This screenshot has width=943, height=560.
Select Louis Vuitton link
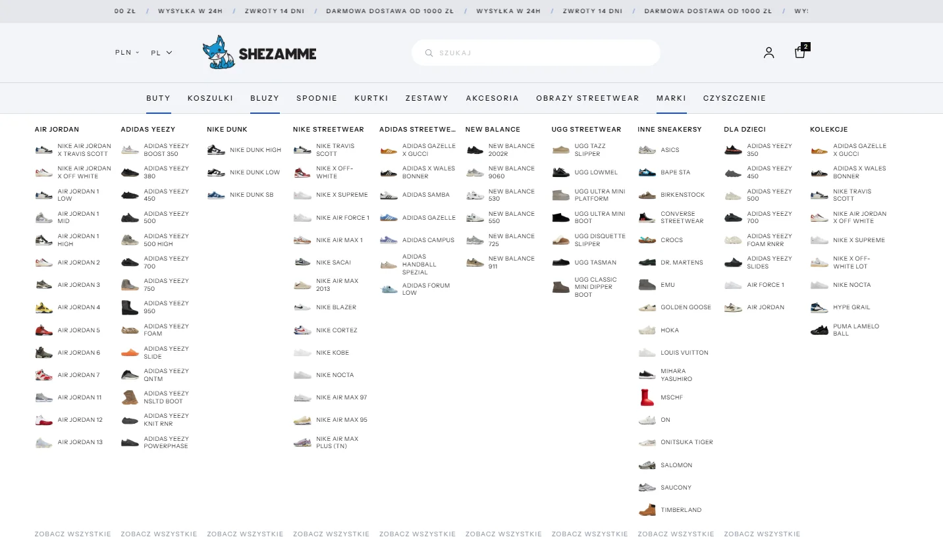[685, 353]
